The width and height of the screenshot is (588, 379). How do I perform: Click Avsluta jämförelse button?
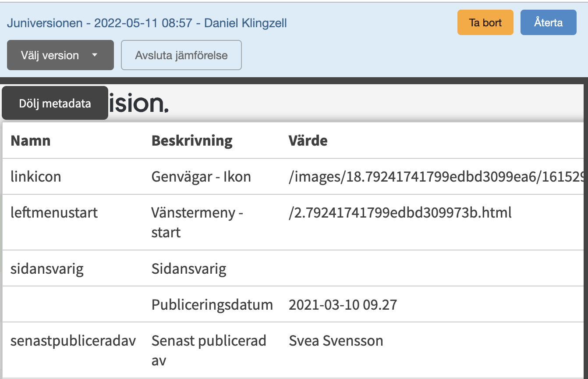coord(181,55)
